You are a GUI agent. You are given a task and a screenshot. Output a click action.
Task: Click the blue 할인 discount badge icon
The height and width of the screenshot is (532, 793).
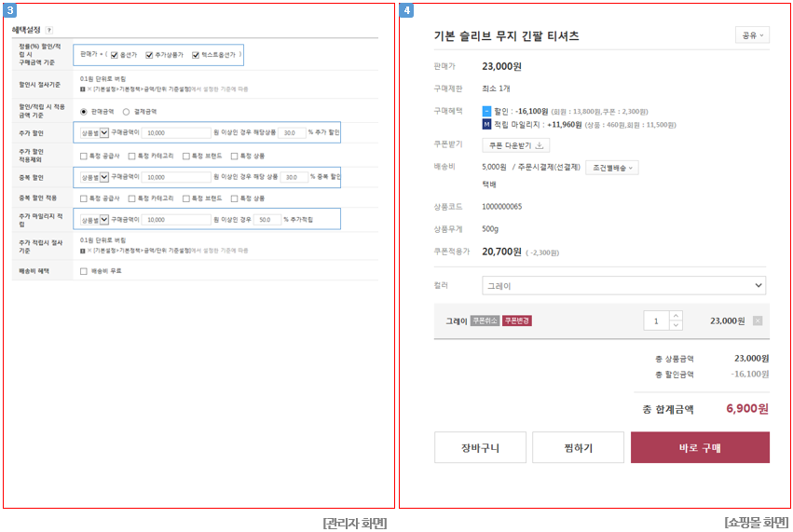[486, 111]
